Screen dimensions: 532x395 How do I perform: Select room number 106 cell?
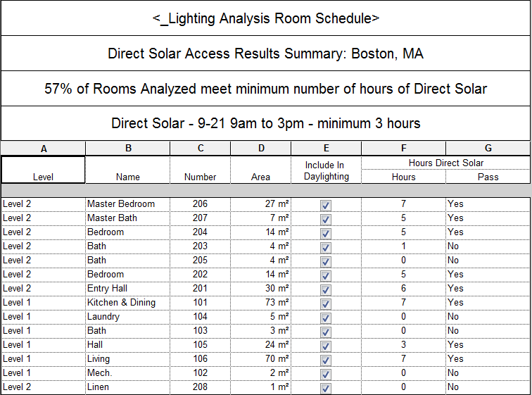200,359
